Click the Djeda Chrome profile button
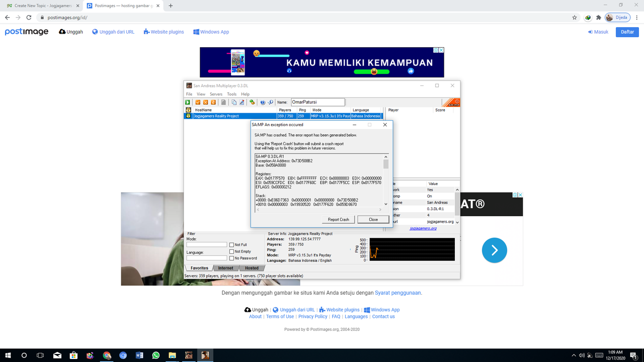 pos(618,17)
